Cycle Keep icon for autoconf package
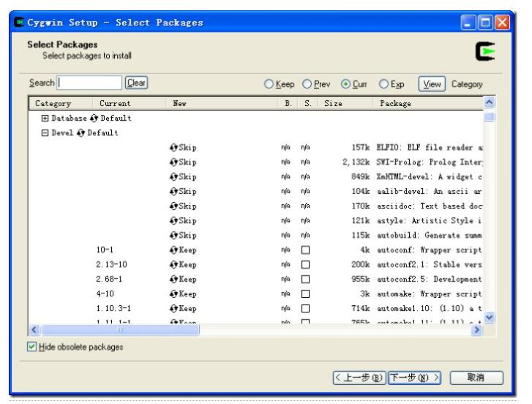This screenshot has height=404, width=532. tap(173, 250)
